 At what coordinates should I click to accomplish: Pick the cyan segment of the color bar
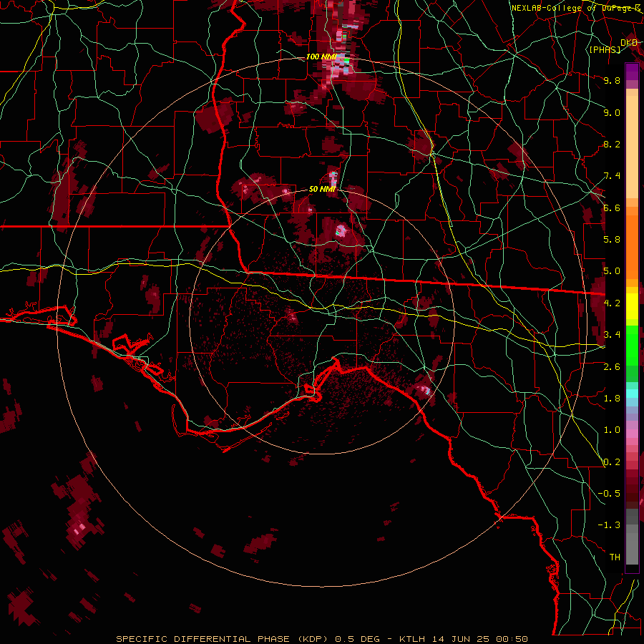click(632, 393)
